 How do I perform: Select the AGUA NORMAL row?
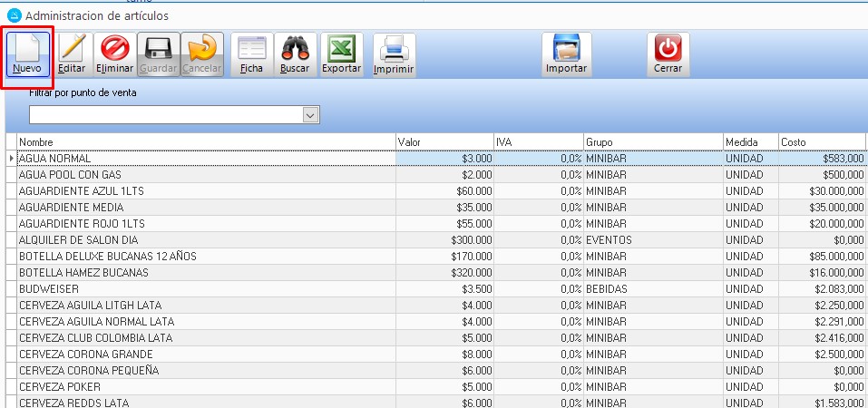206,159
